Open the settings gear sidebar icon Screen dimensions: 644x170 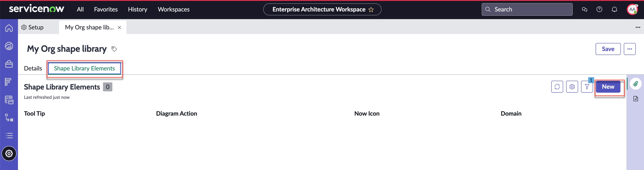(9, 153)
